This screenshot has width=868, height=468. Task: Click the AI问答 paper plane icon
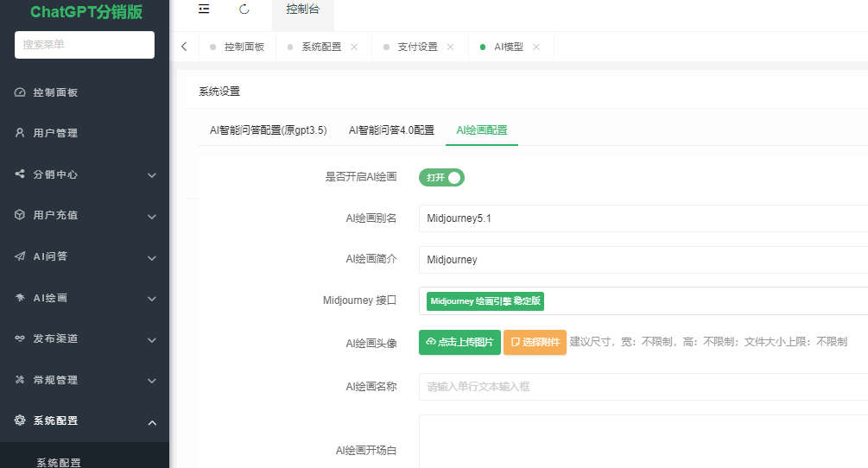(20, 256)
